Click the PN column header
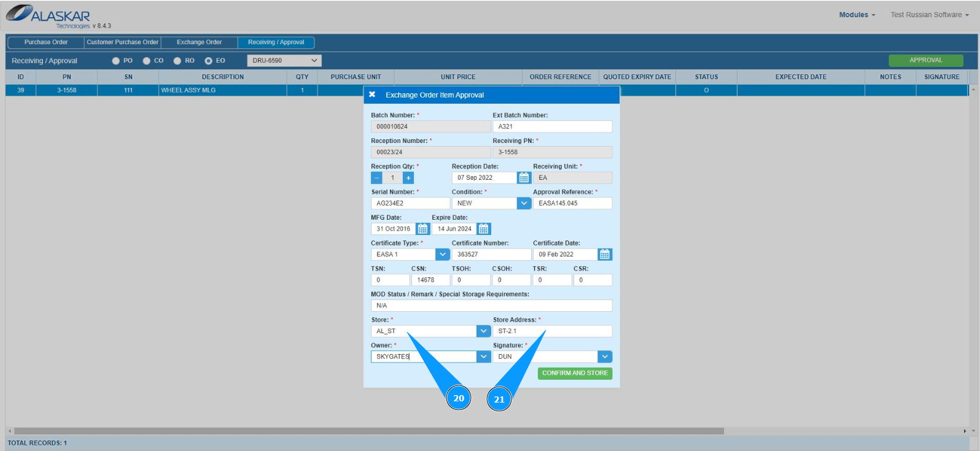This screenshot has width=980, height=451. coord(67,77)
